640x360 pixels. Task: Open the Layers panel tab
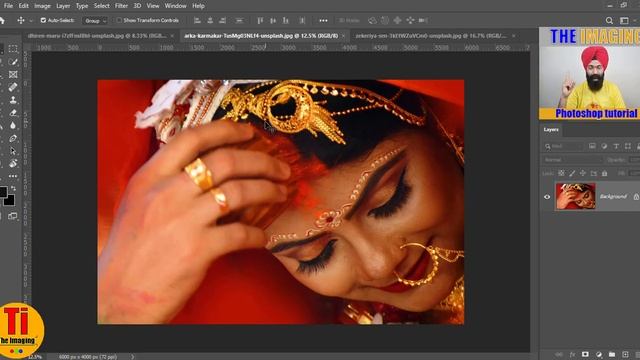click(x=551, y=129)
